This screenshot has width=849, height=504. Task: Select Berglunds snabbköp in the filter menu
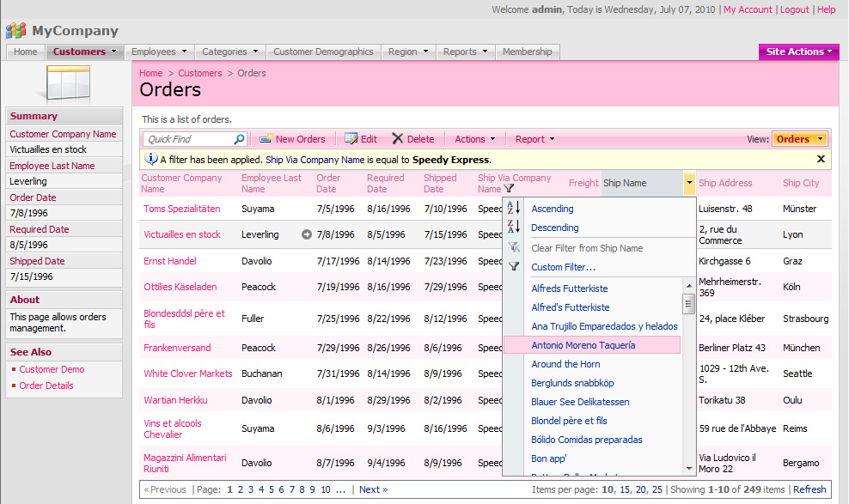click(x=574, y=382)
